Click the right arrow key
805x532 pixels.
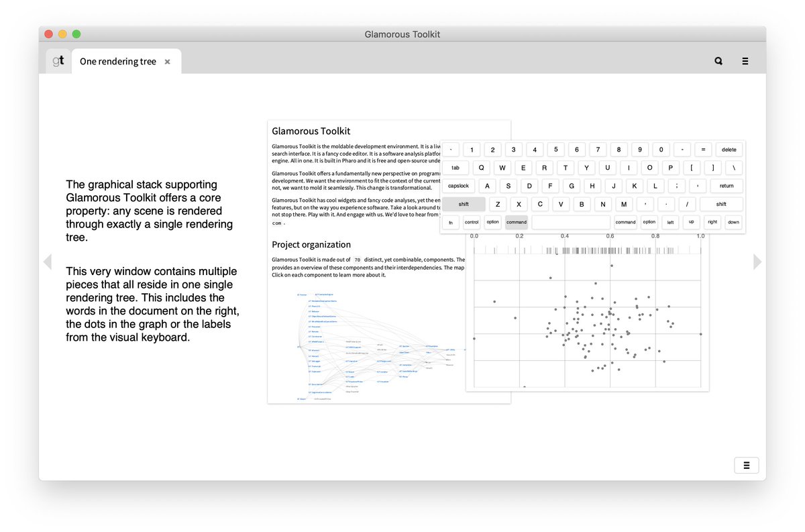[x=712, y=222]
